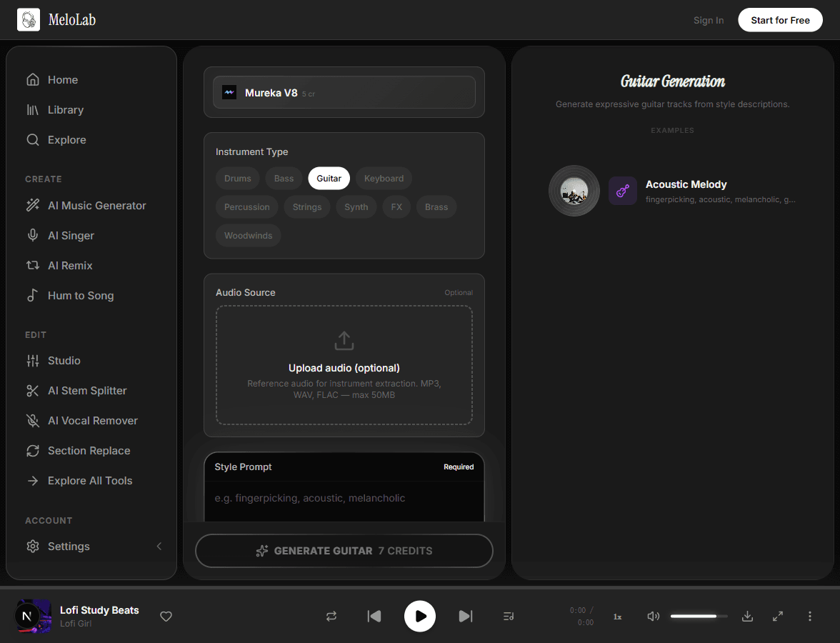Select the FX instrument type
The image size is (840, 643).
coord(396,207)
